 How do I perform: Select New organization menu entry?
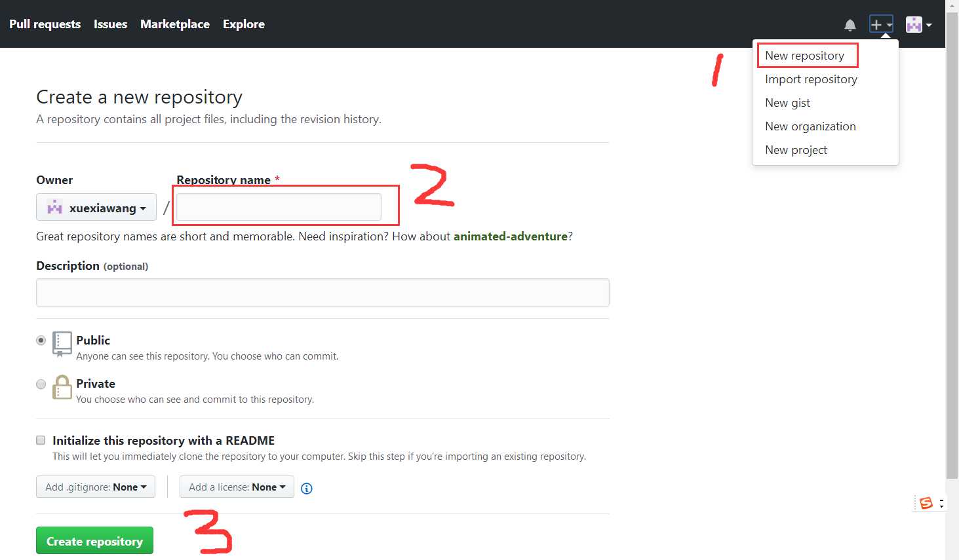click(810, 126)
